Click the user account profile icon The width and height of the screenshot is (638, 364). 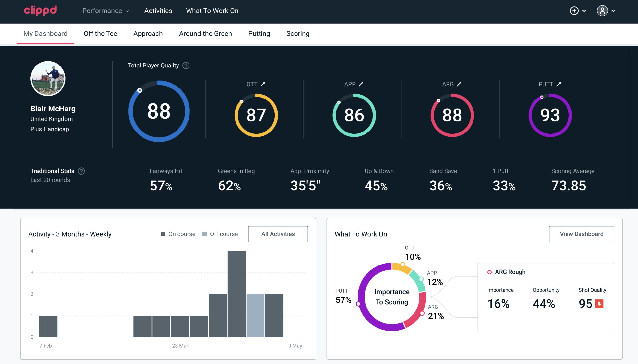(x=603, y=11)
